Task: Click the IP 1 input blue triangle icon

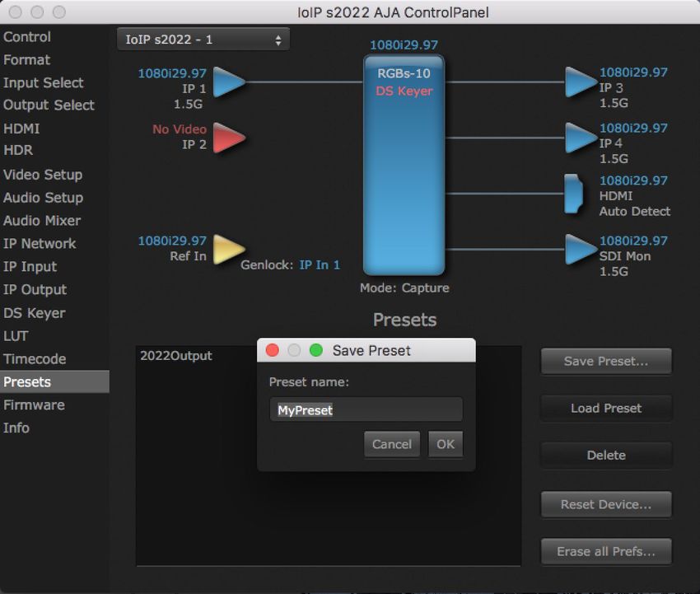Action: [x=229, y=82]
